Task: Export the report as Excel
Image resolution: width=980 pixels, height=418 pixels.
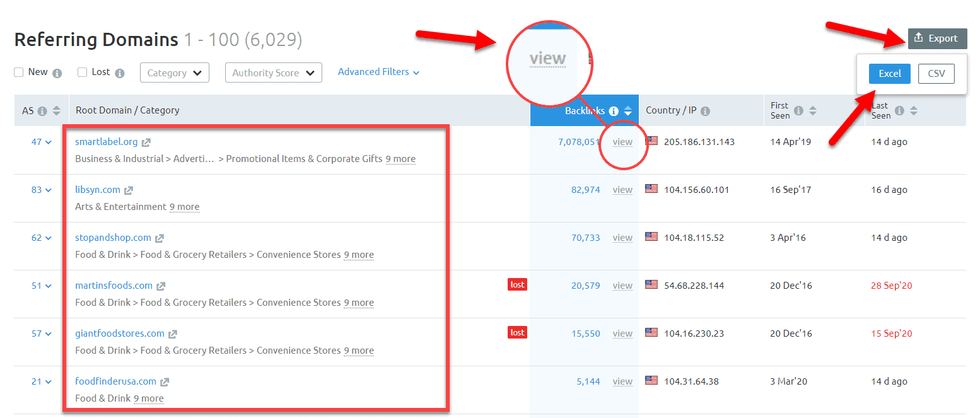Action: point(890,74)
